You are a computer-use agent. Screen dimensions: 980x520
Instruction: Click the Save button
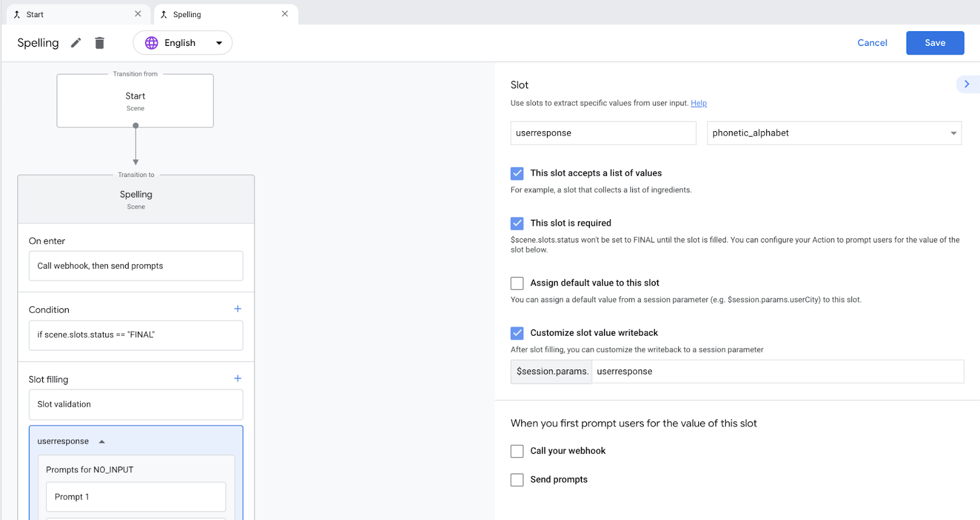pos(935,43)
